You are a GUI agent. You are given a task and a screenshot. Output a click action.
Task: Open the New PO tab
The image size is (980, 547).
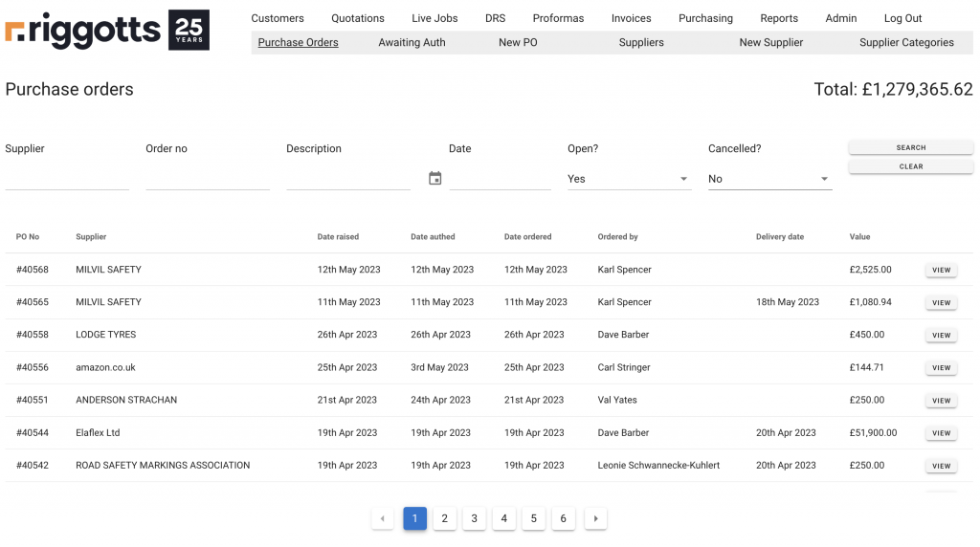click(518, 43)
